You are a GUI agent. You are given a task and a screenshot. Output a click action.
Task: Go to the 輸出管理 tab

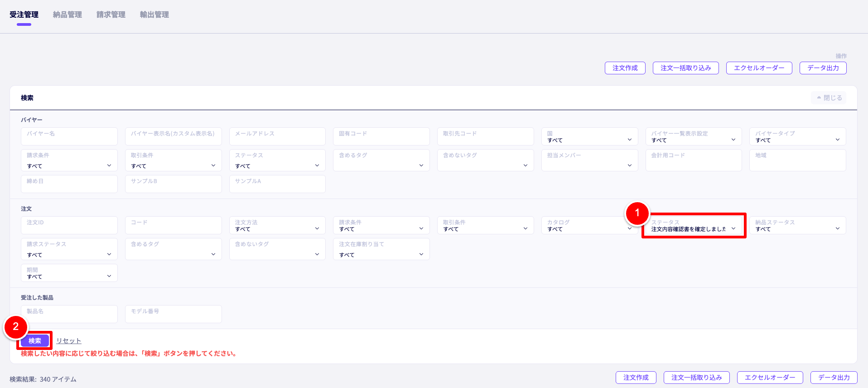(154, 15)
